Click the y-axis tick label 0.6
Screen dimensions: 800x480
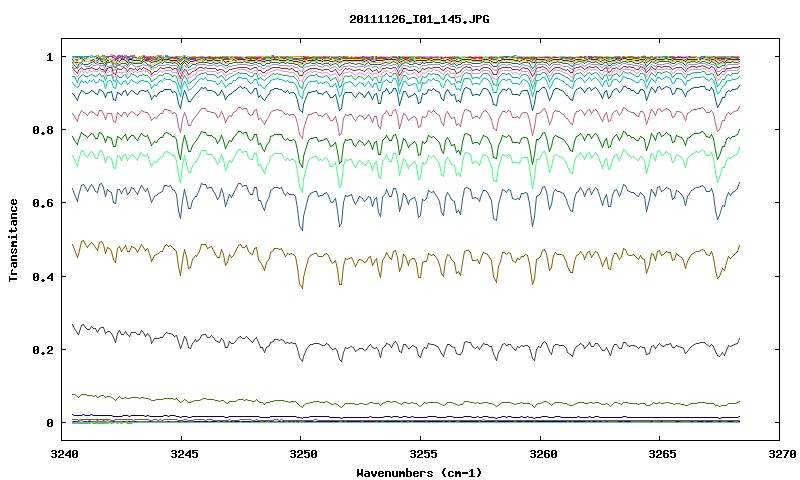click(x=43, y=203)
